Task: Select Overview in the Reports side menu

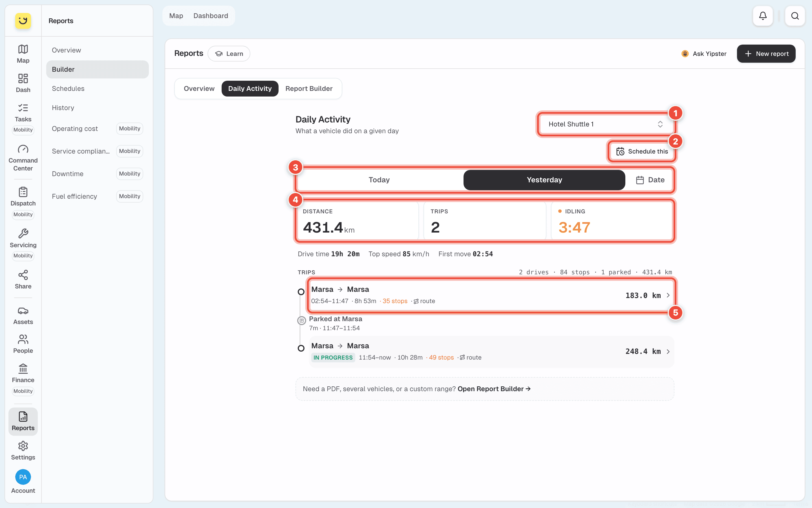Action: click(97, 50)
